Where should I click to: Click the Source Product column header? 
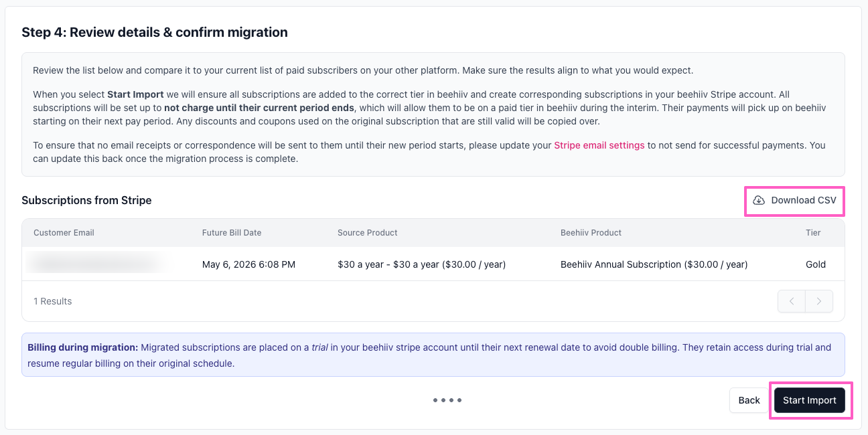click(x=368, y=233)
